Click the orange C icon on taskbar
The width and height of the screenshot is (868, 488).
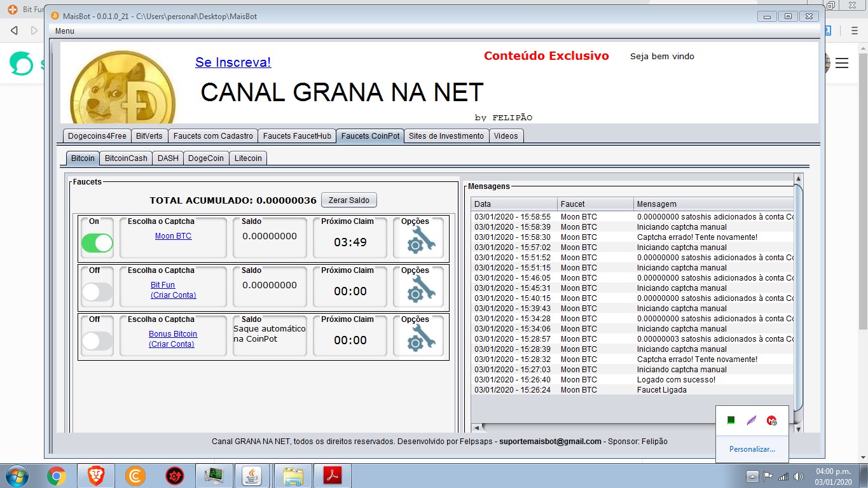(135, 475)
